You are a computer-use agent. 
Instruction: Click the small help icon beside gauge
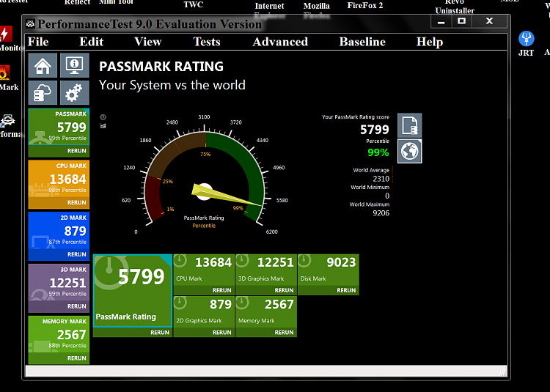click(x=103, y=117)
